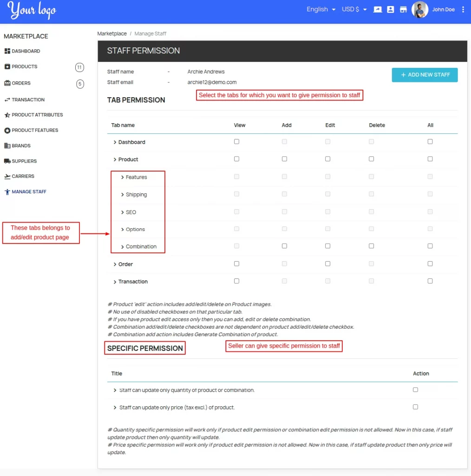Click the Suppliers truck icon in sidebar
Image resolution: width=471 pixels, height=476 pixels.
(7, 161)
